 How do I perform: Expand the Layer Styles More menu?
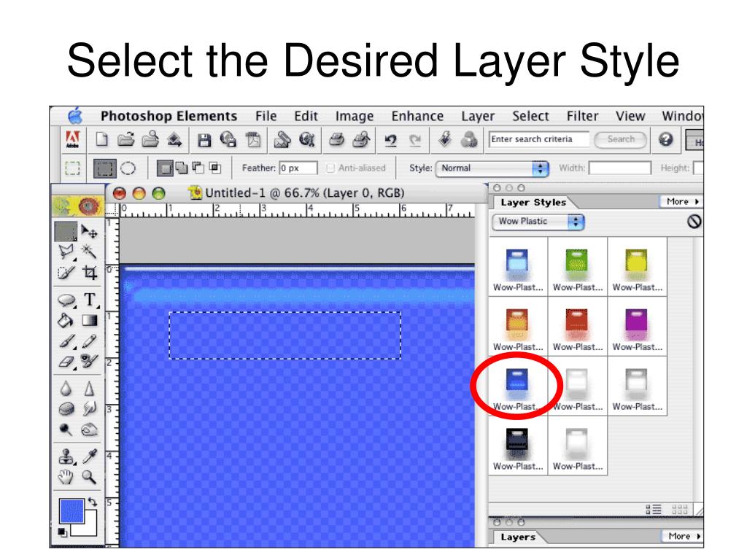pyautogui.click(x=682, y=202)
